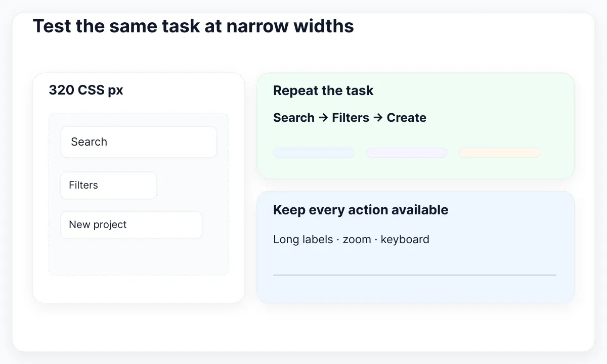Click the "Repeat the task" heading
The width and height of the screenshot is (607, 364).
[323, 91]
